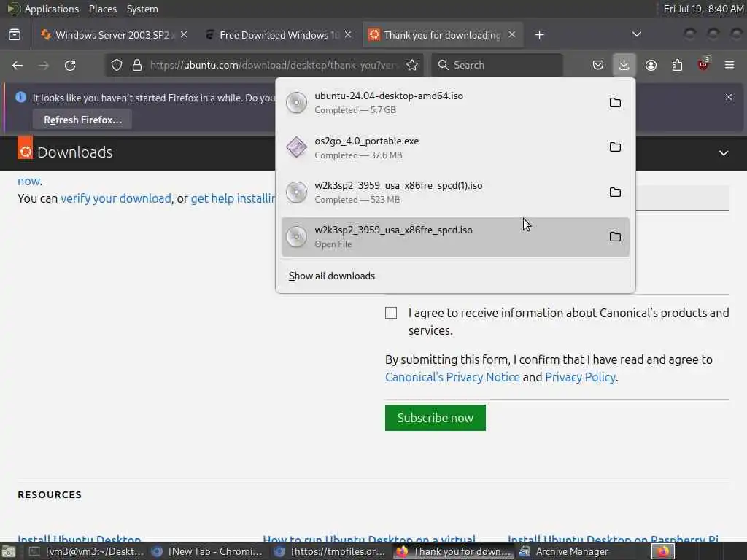Viewport: 747px width, 560px height.
Task: Click the Firefox View icon left of tabs
Action: point(15,35)
